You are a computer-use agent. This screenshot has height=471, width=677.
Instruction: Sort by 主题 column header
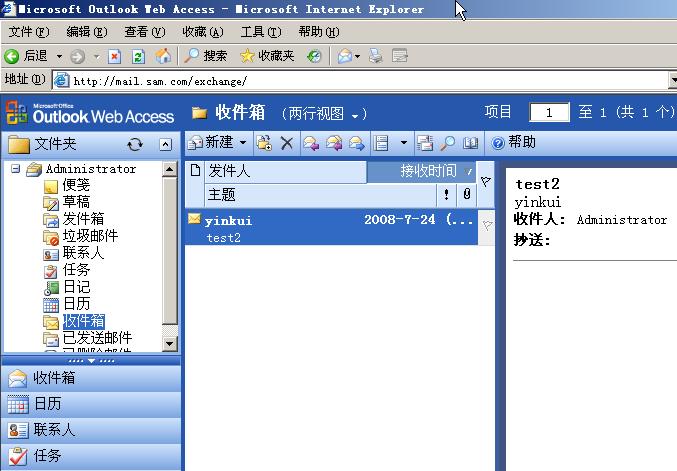click(320, 195)
